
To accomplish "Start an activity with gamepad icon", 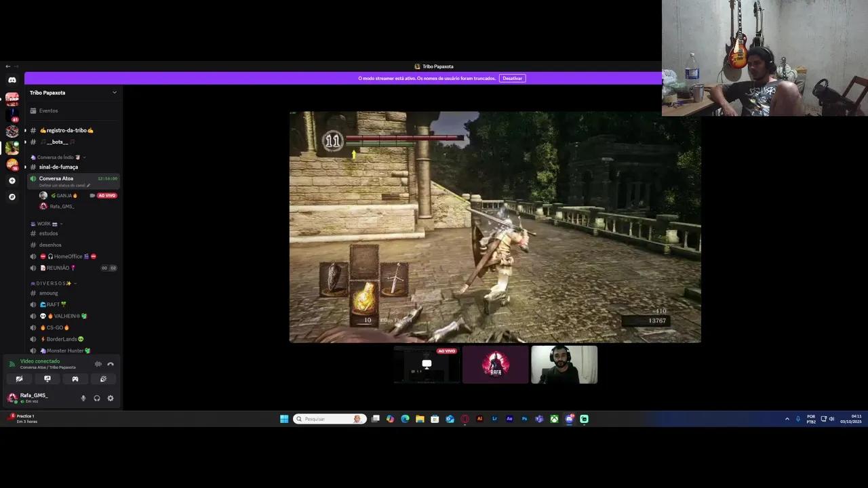I will point(75,379).
